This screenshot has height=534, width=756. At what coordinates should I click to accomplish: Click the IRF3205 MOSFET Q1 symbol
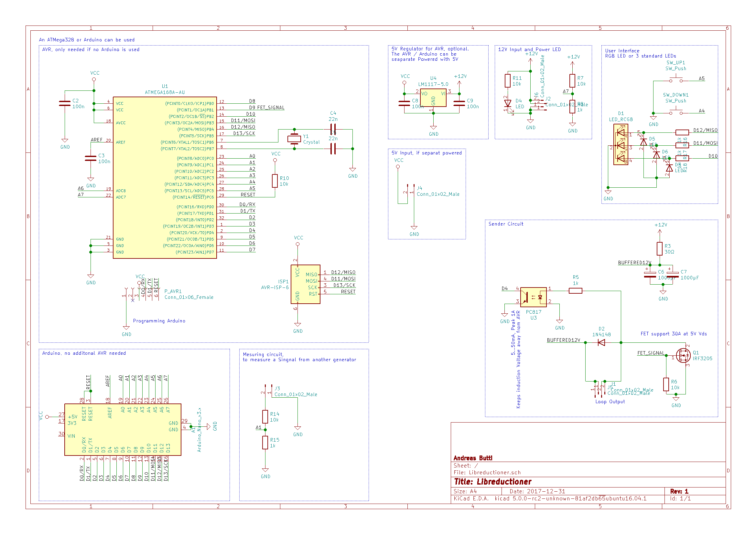pyautogui.click(x=683, y=355)
